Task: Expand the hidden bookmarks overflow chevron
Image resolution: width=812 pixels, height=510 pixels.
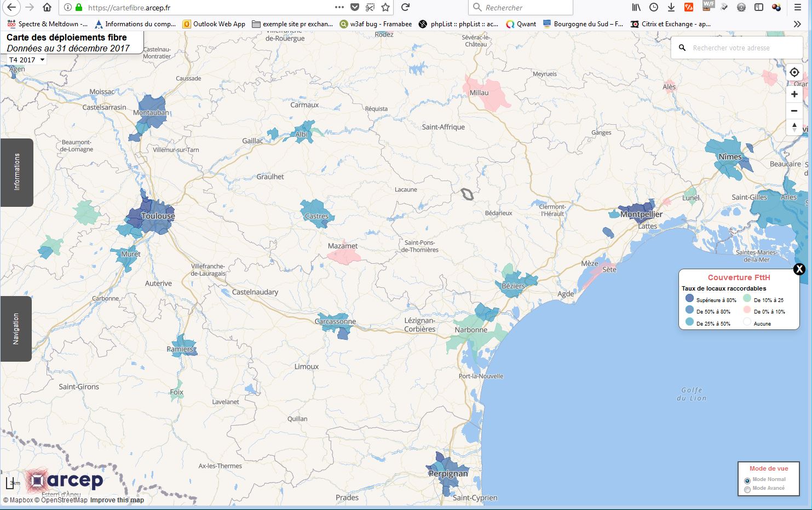Action: point(797,24)
